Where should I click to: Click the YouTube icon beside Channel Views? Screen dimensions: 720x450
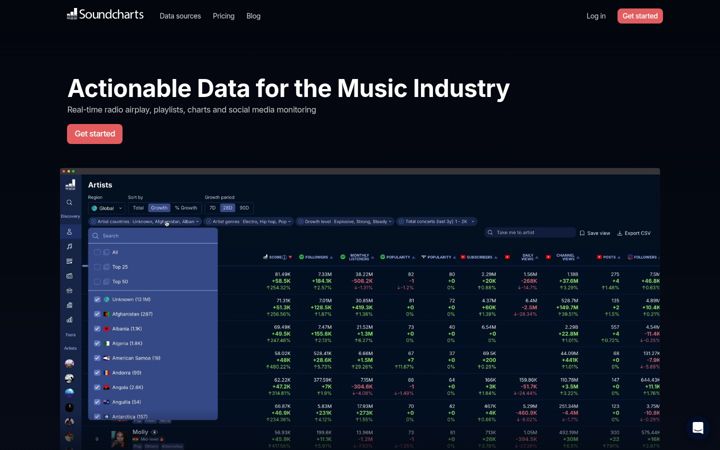548,257
